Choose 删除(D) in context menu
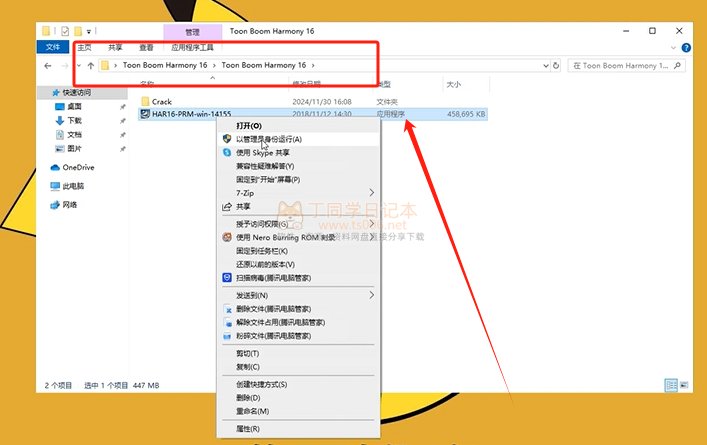 pyautogui.click(x=298, y=398)
